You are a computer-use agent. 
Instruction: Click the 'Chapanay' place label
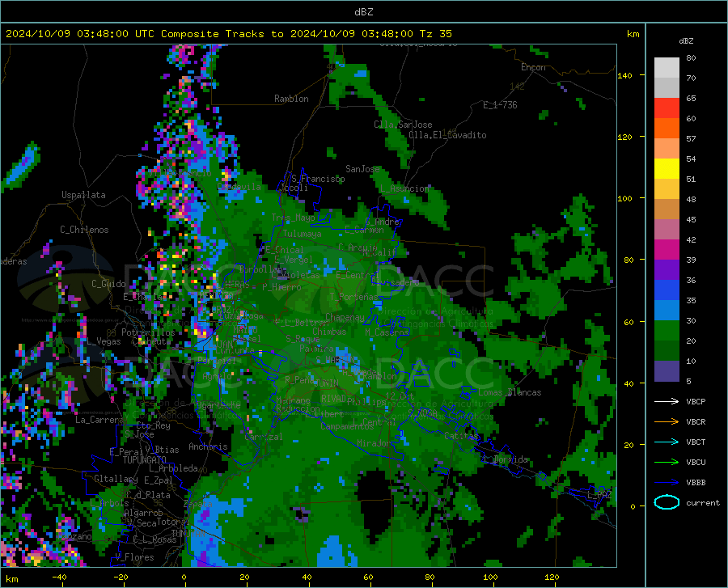[x=345, y=317]
